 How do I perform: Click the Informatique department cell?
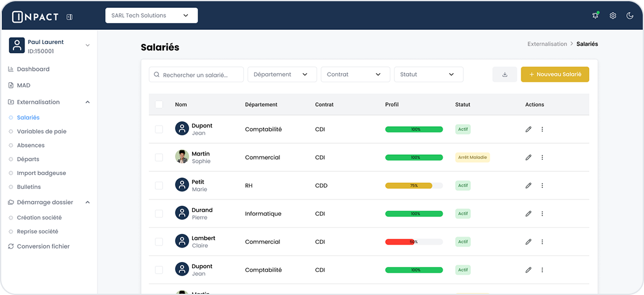(x=263, y=214)
